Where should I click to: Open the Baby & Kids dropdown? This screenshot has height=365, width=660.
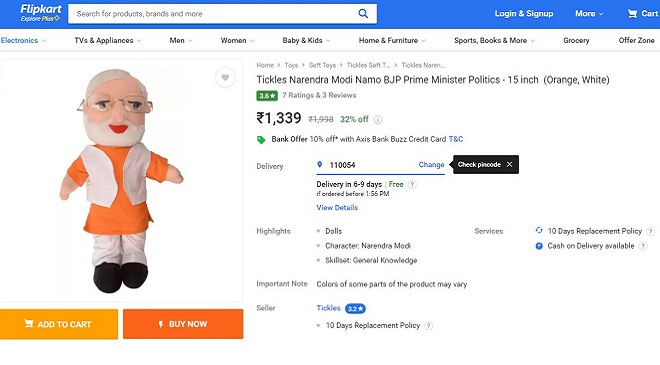click(306, 40)
